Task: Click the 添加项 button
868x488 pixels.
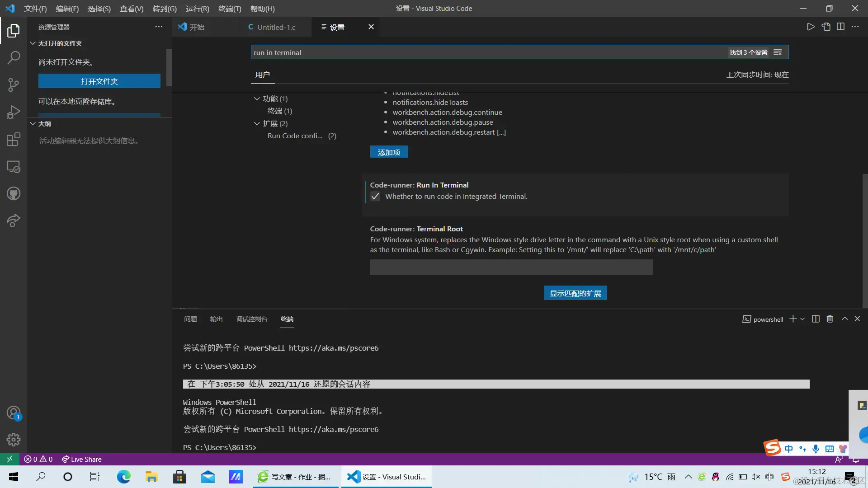Action: [389, 152]
